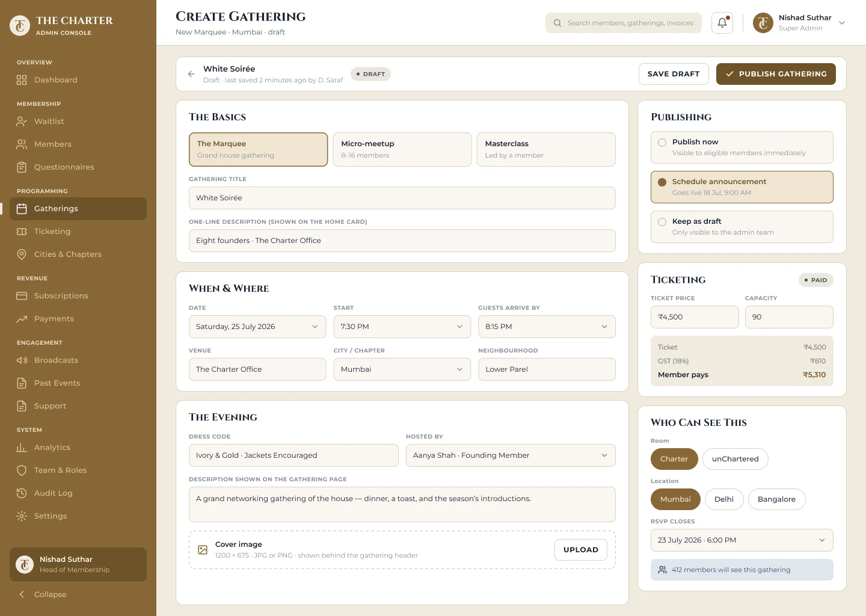The height and width of the screenshot is (616, 866).
Task: Open notifications bell
Action: pos(722,23)
